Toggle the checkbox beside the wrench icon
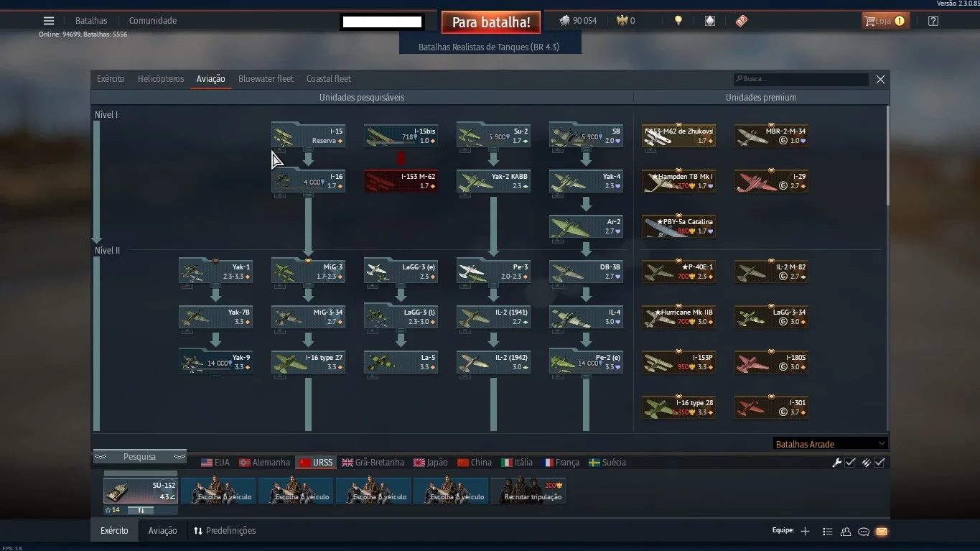Image resolution: width=980 pixels, height=551 pixels. pyautogui.click(x=850, y=463)
